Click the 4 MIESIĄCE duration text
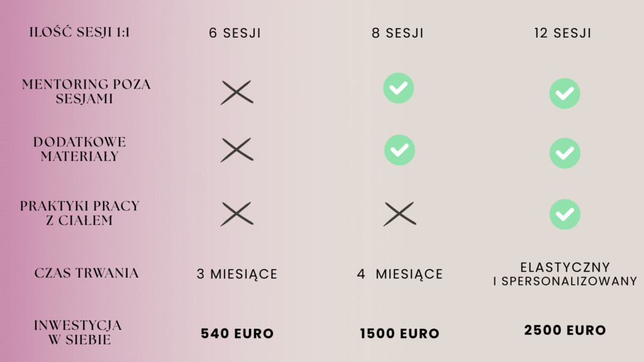Viewport: 644px width, 362px height. tap(399, 274)
